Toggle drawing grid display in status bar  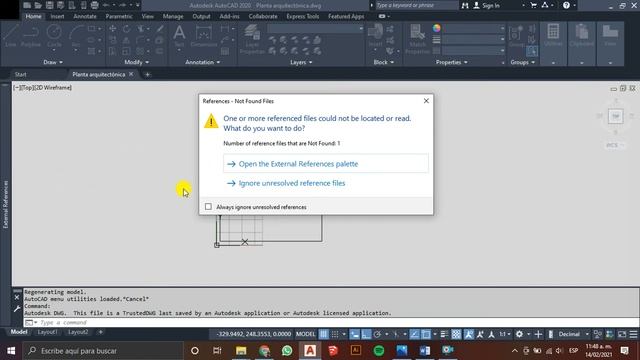[x=323, y=334]
